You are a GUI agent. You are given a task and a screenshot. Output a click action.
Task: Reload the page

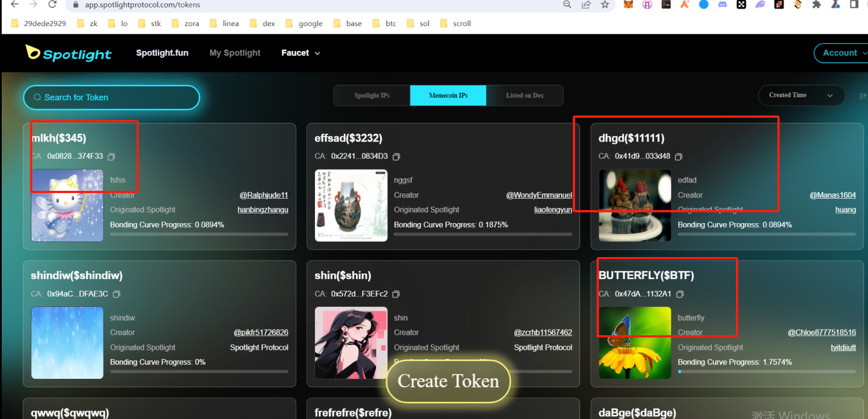pyautogui.click(x=52, y=5)
